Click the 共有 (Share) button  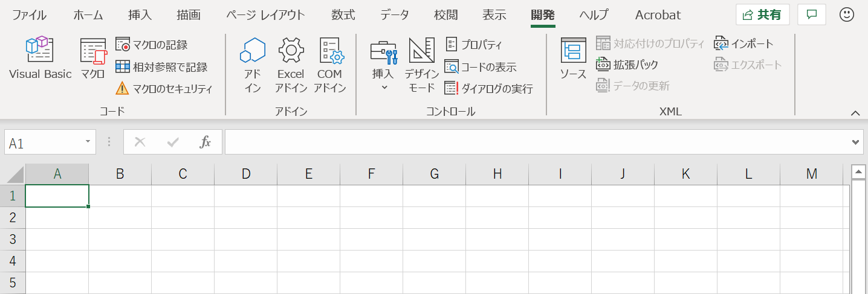tap(763, 14)
